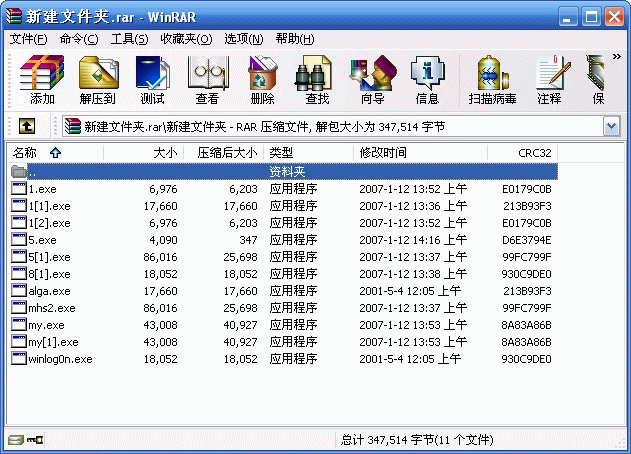Click the 扫描病毒 (Virus scan) icon
Screen dimensions: 631x454
492,80
